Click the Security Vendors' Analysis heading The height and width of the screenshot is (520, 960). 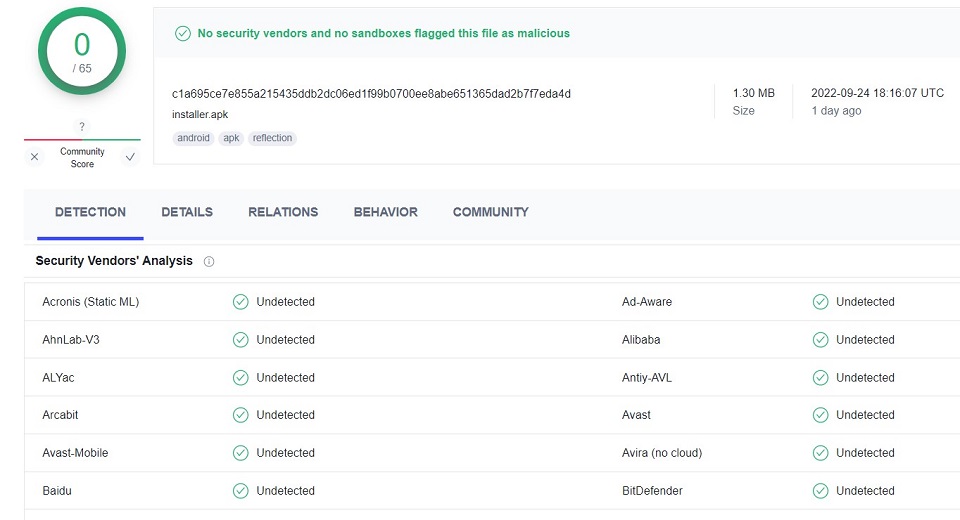click(114, 261)
